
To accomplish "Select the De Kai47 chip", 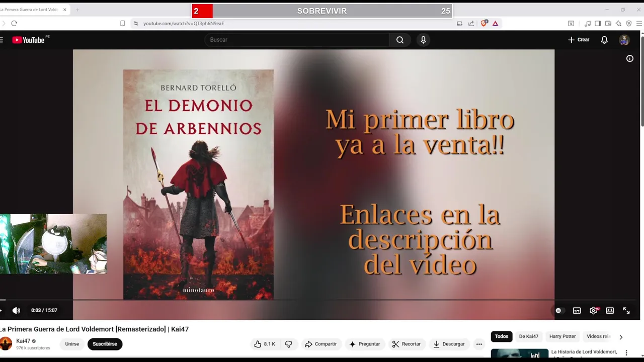I will click(x=529, y=336).
